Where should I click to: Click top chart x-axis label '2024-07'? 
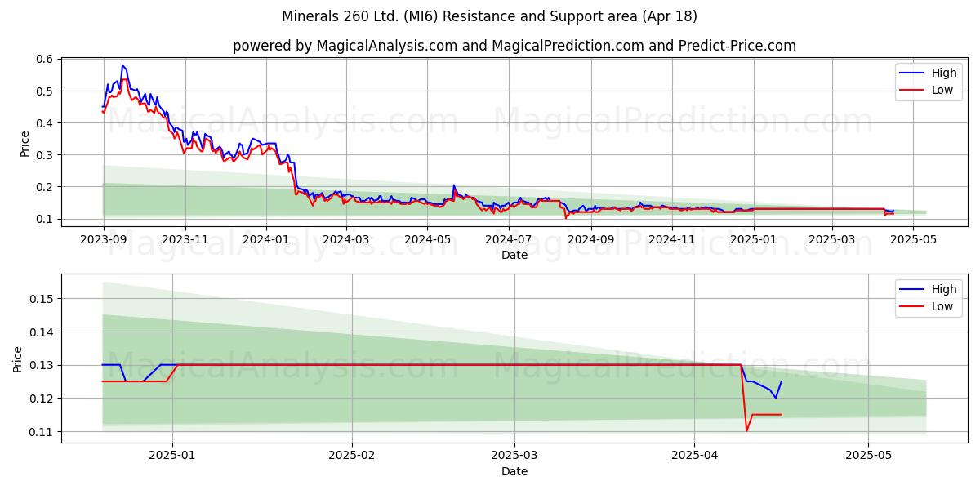click(510, 240)
